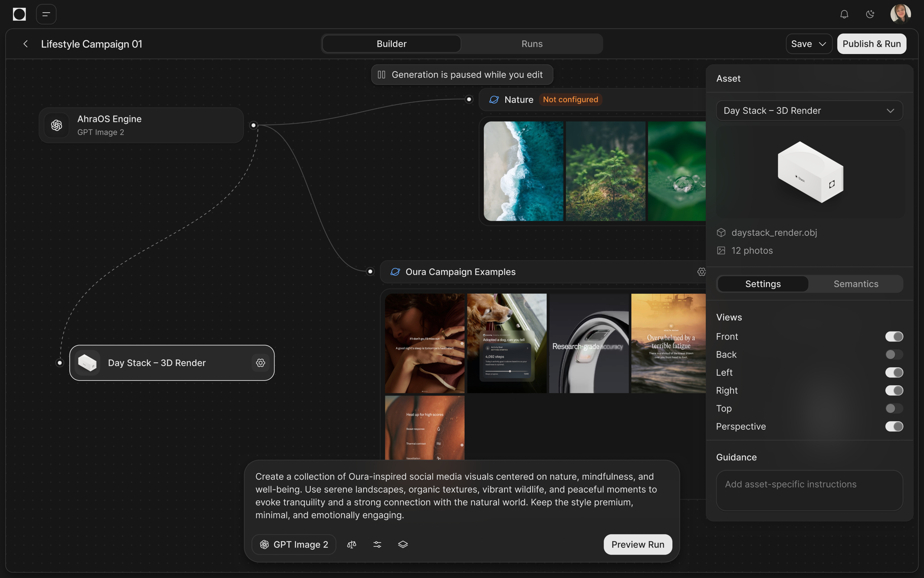
Task: Click the Nature node header
Action: (592, 99)
